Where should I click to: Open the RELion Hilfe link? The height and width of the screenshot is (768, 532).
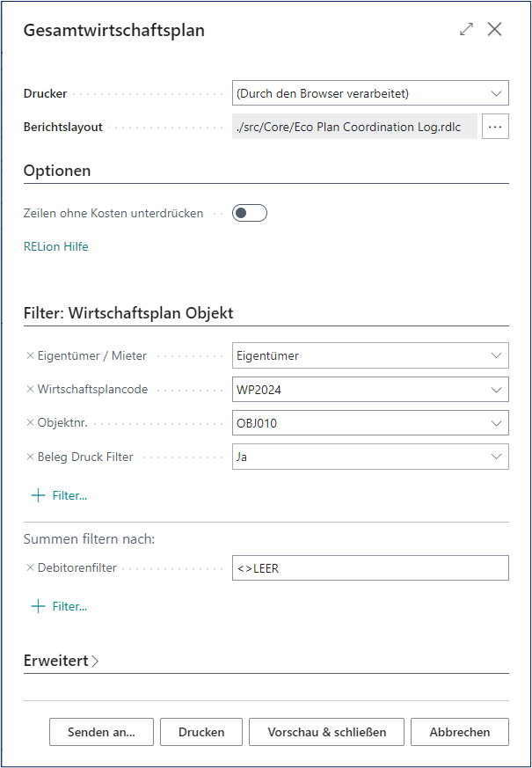click(x=56, y=247)
